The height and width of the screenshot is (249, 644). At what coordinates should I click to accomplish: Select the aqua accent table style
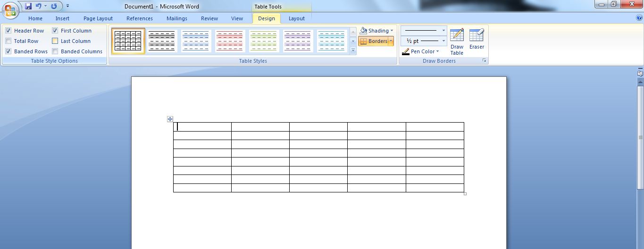332,41
